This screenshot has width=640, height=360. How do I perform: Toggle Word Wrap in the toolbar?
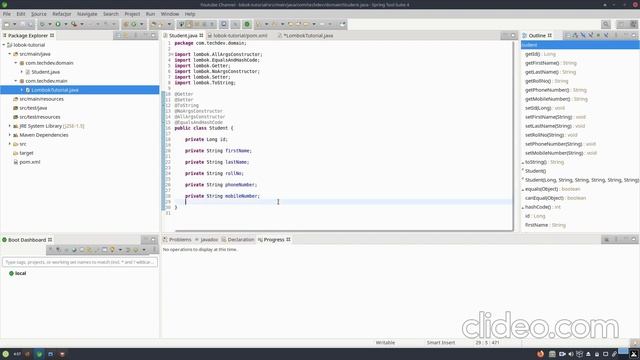[x=197, y=24]
